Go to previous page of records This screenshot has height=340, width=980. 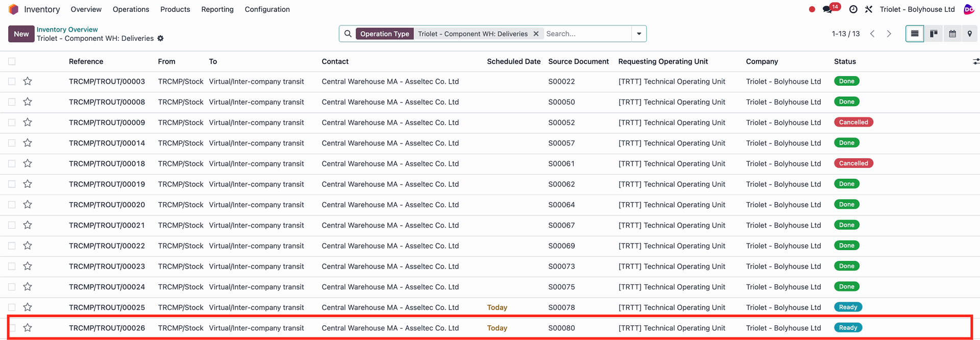coord(873,34)
